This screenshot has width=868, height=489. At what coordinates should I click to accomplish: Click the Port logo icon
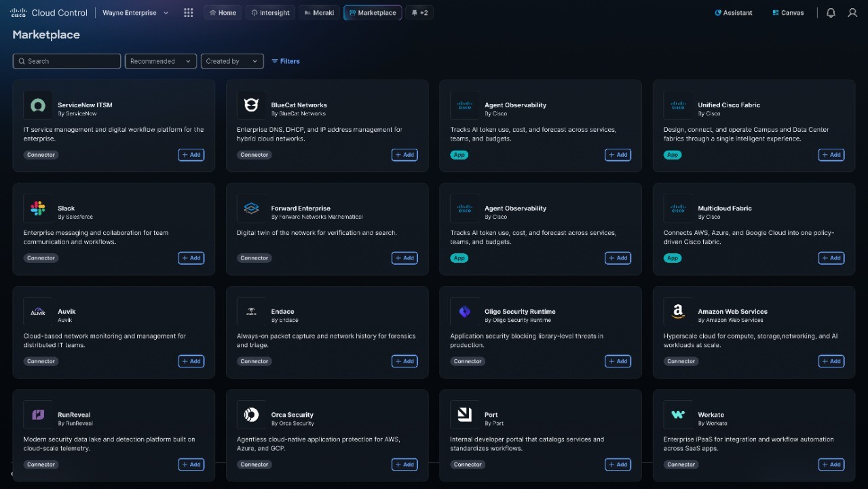click(x=465, y=415)
